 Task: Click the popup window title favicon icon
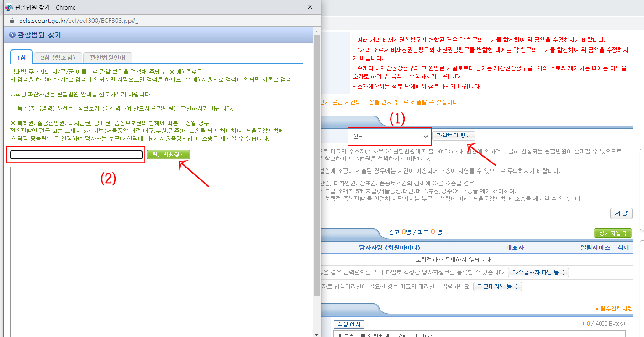coord(9,7)
